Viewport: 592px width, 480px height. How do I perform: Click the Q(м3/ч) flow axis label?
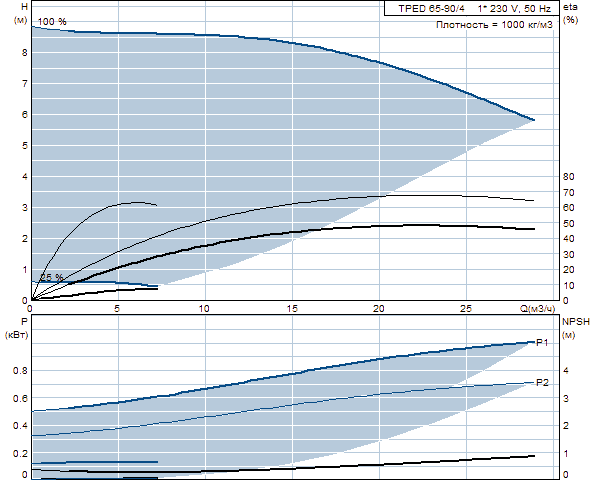(x=538, y=309)
